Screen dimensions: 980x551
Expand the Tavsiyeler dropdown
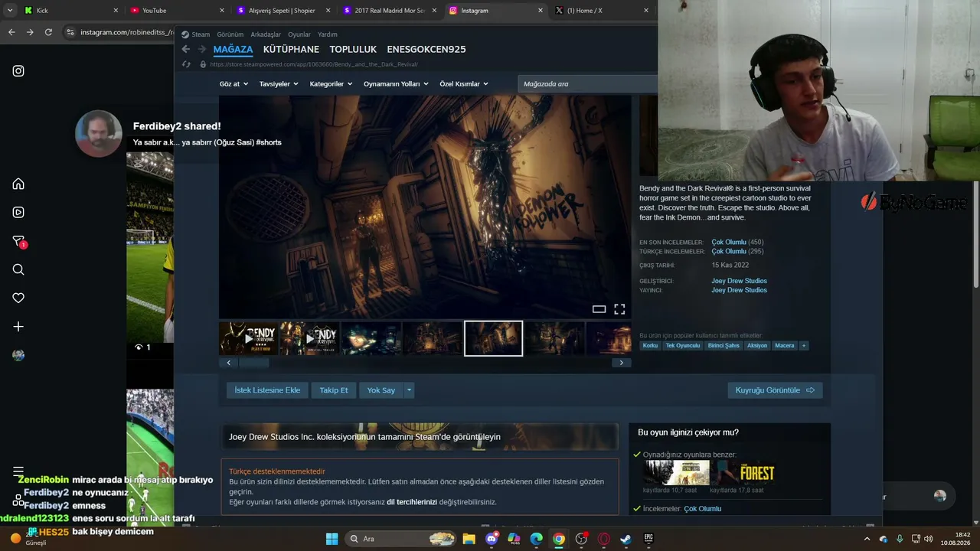[x=279, y=84]
